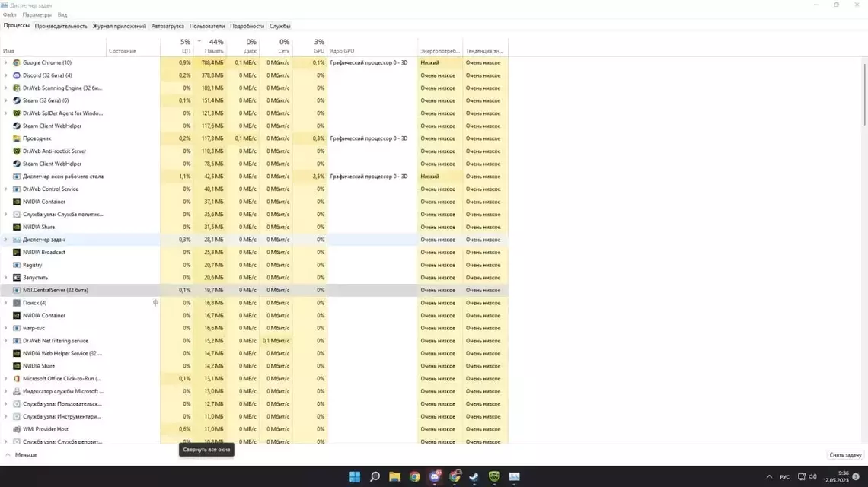Switch to the Автозагрузка tab
This screenshot has width=868, height=487.
168,26
